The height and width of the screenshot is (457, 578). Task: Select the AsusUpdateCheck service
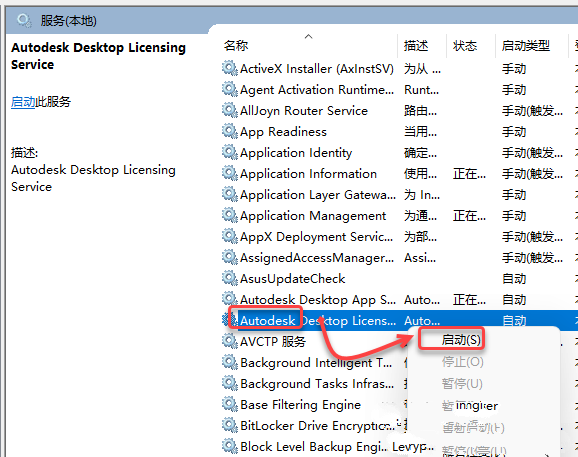pyautogui.click(x=399, y=279)
